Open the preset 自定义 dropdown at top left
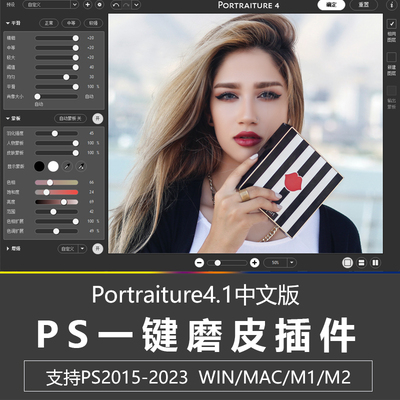 51,5
